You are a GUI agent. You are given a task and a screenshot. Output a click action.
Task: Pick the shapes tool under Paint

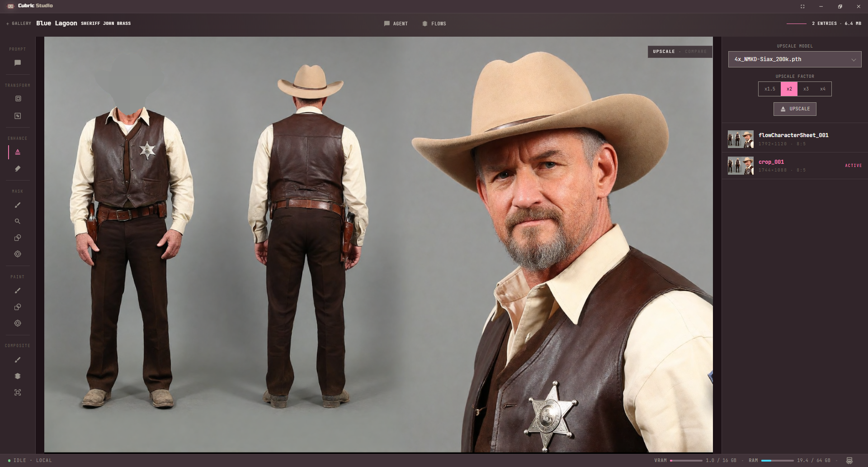pos(18,307)
